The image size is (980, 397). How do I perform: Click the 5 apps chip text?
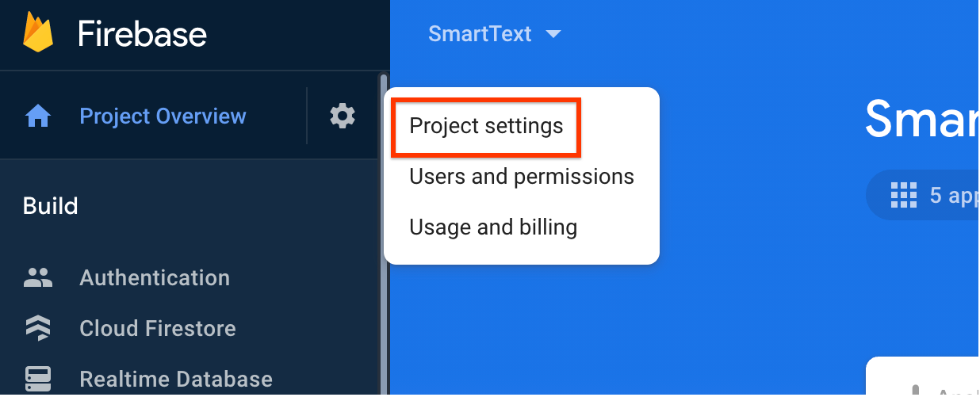tap(954, 195)
